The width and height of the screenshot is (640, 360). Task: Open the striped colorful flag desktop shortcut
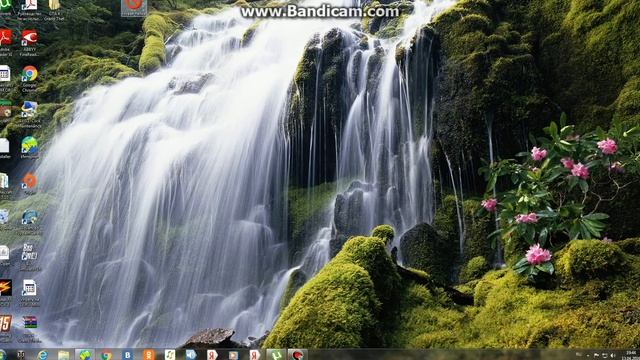tap(29, 329)
